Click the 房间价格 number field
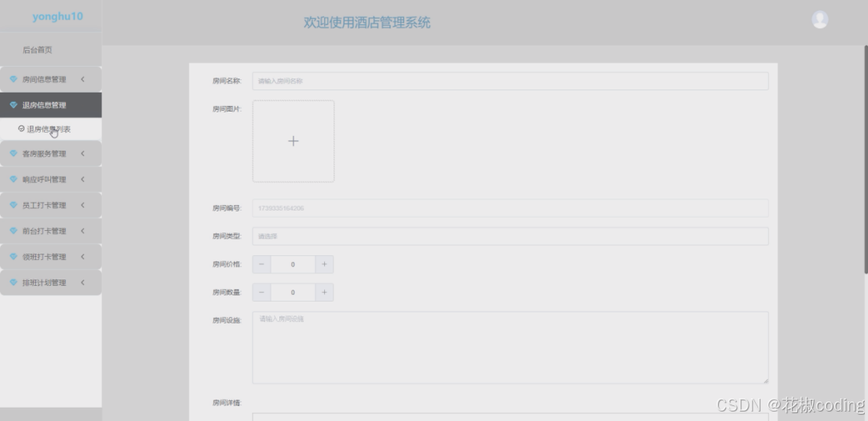868x421 pixels. click(x=293, y=264)
